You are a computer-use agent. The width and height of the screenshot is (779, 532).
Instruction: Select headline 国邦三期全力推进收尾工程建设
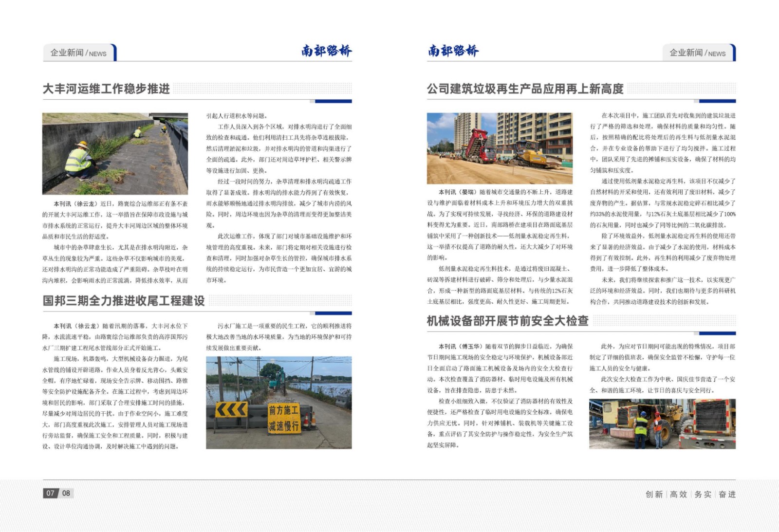(x=124, y=301)
